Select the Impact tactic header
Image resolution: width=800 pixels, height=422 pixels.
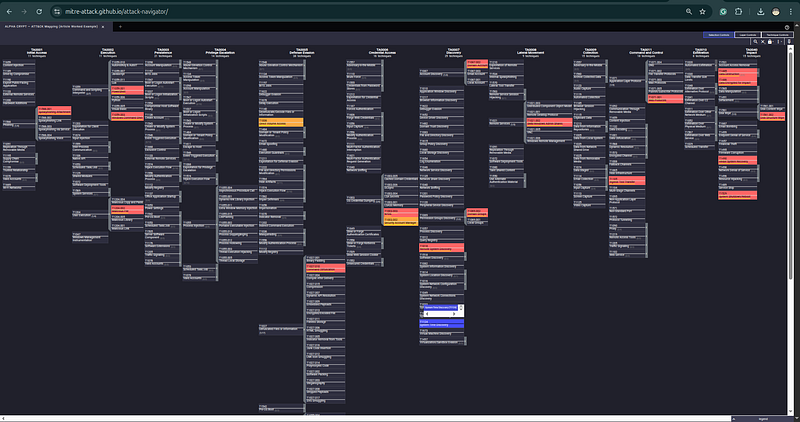751,52
